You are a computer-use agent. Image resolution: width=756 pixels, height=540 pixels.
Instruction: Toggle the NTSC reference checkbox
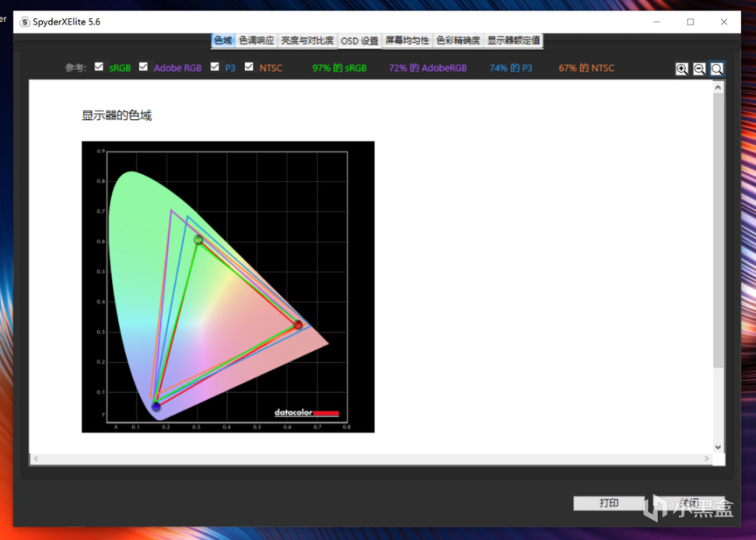tap(249, 67)
